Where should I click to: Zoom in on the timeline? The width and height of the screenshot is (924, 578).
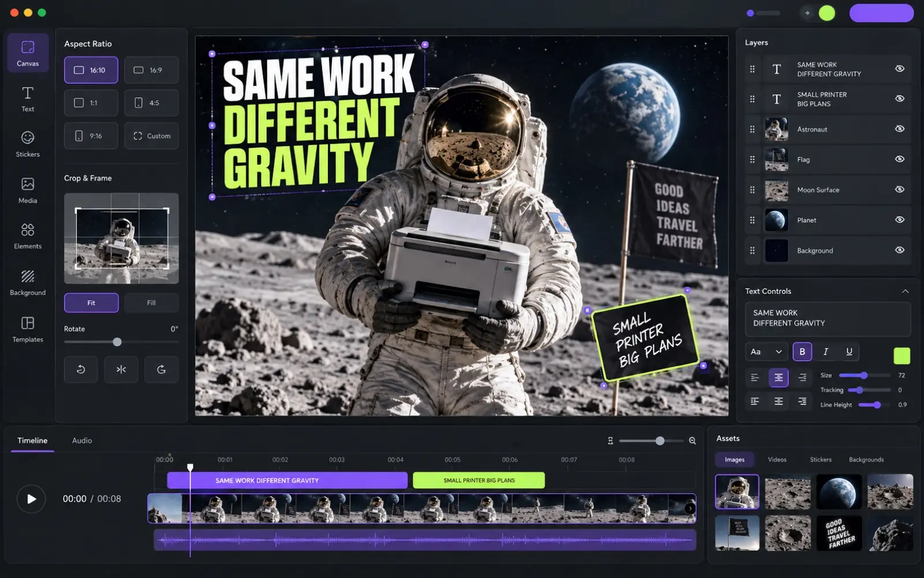tap(692, 441)
